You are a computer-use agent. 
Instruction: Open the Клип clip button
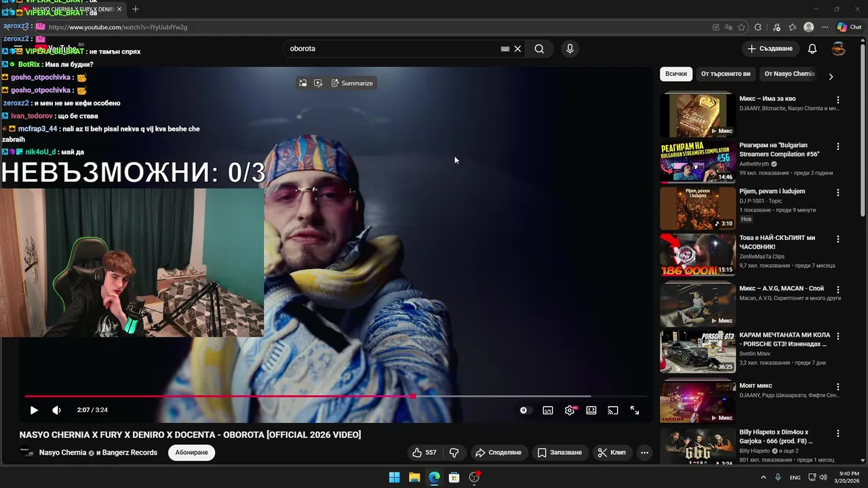pos(612,452)
